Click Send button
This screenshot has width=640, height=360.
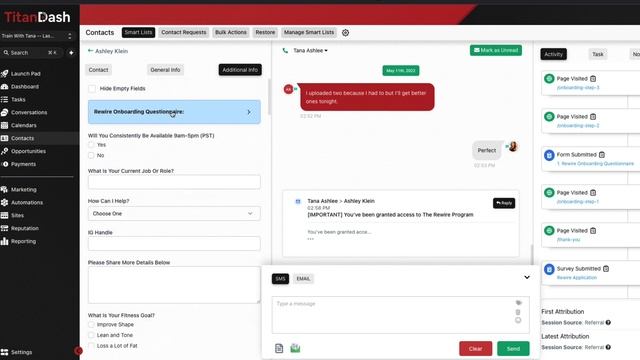pos(513,349)
